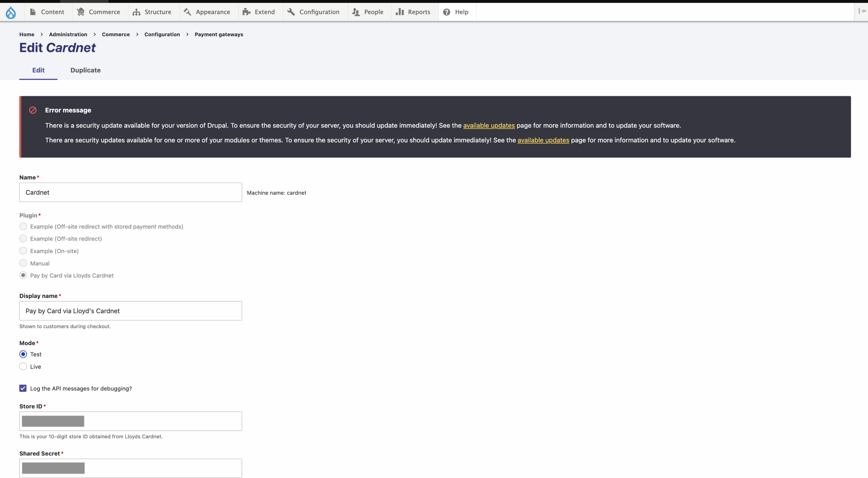Click 'Shown to customers during checkout.' help text
Image resolution: width=868 pixels, height=478 pixels.
(x=65, y=326)
